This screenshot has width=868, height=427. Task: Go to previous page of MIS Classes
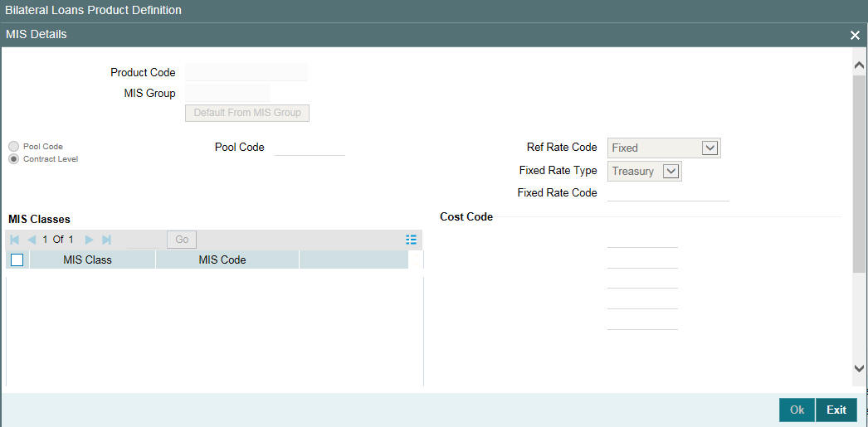(x=32, y=240)
